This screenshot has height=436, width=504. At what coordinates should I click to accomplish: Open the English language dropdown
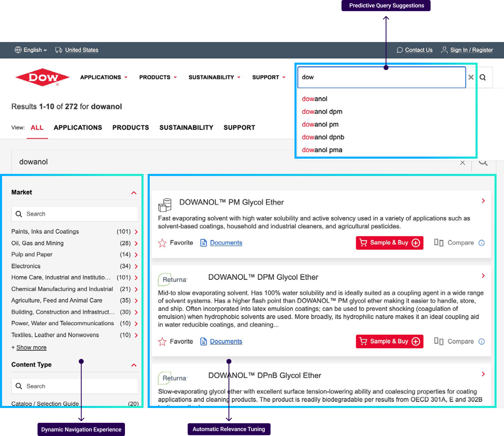[31, 50]
